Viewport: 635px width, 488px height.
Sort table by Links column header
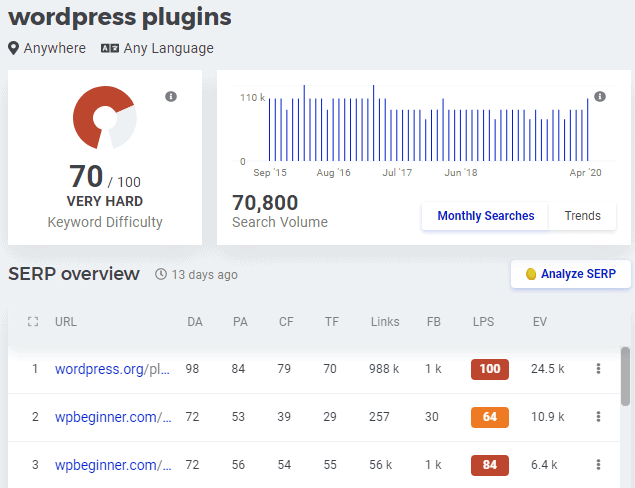(x=384, y=322)
